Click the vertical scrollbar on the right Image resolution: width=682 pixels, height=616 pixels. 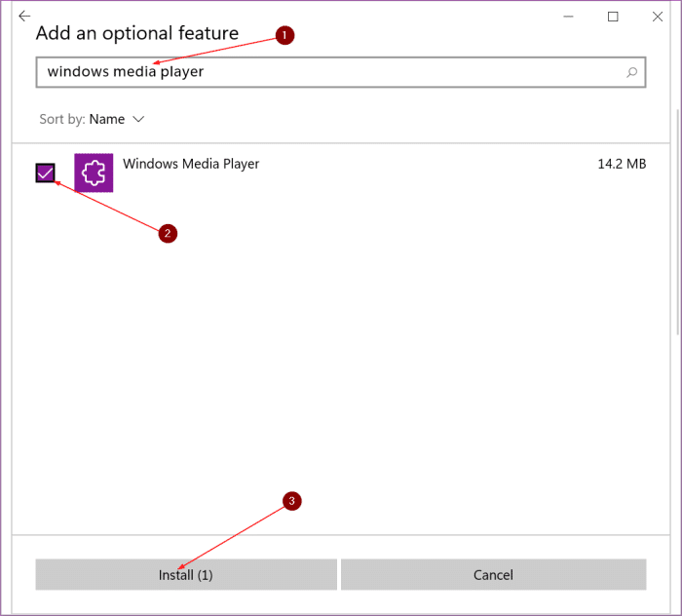coord(678,222)
